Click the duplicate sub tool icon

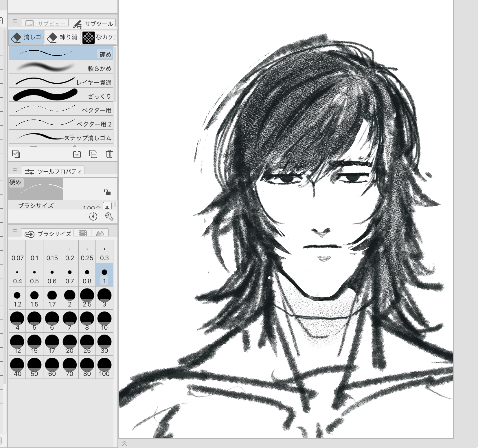pyautogui.click(x=93, y=154)
